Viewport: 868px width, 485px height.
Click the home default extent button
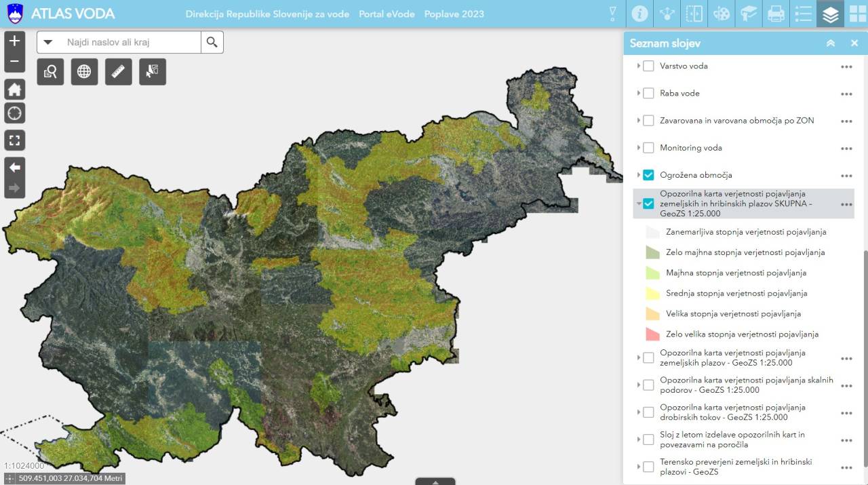point(14,89)
